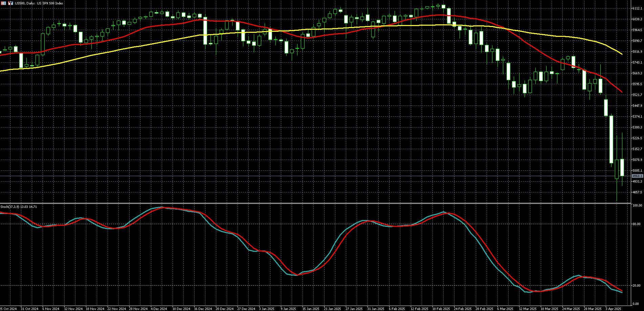Screen dimensions: 644x311
Task: Click 4 Dec 2024 date marker
Action: [159, 309]
